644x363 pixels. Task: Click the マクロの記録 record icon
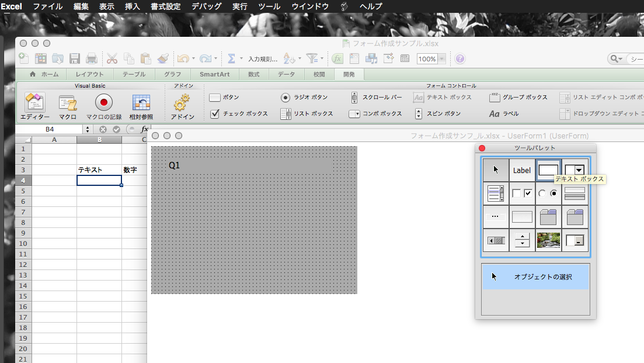(x=104, y=103)
